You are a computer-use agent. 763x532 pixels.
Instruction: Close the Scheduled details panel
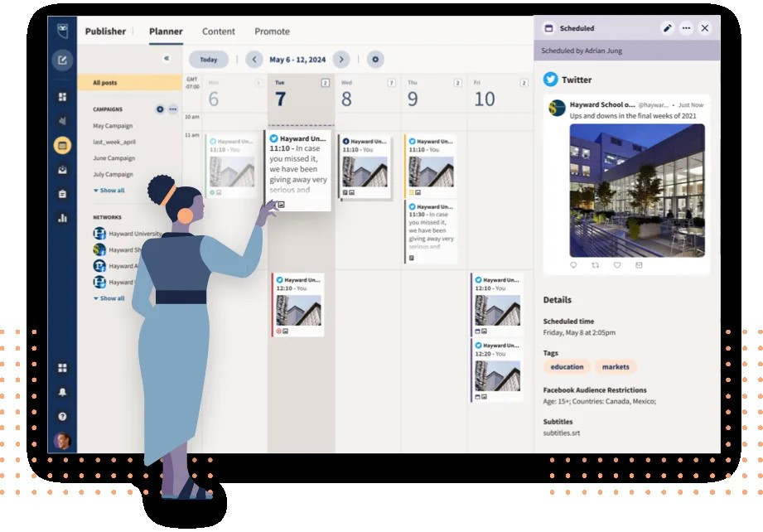(x=705, y=28)
